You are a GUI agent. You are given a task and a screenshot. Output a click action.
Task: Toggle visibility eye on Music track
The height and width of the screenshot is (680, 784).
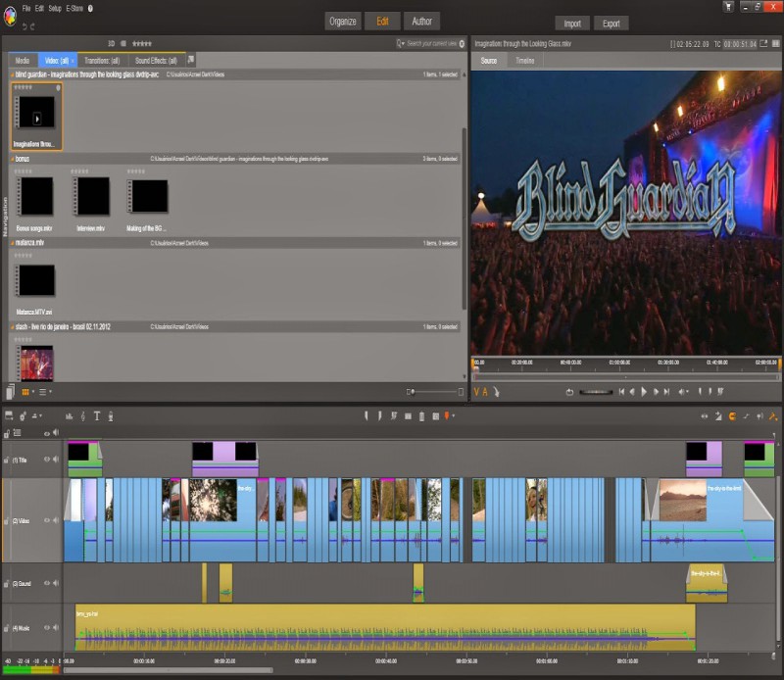pyautogui.click(x=46, y=627)
